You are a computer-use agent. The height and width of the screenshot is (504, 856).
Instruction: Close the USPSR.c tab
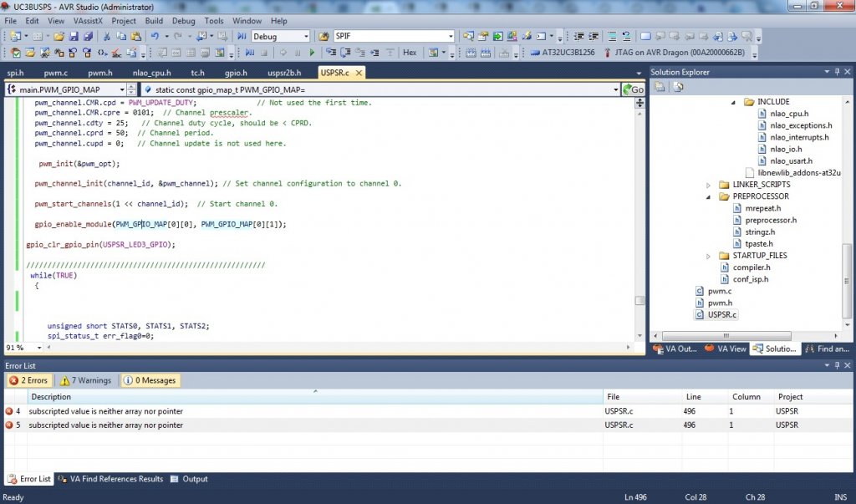pyautogui.click(x=359, y=73)
